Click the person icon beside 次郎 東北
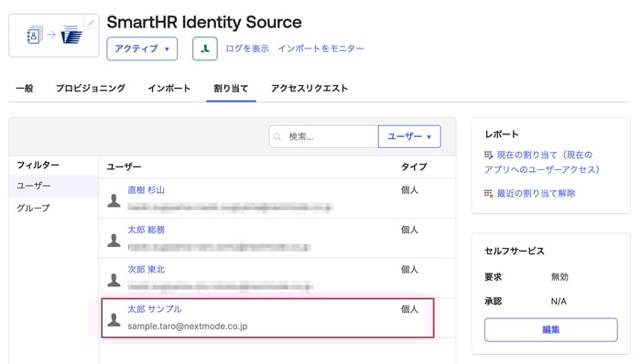Image resolution: width=641 pixels, height=364 pixels. click(x=114, y=280)
